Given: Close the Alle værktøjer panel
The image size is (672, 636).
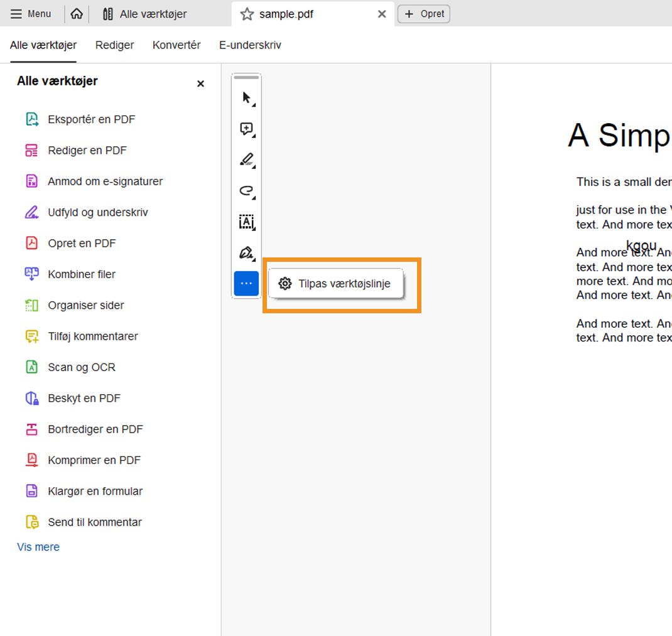Looking at the screenshot, I should [200, 84].
